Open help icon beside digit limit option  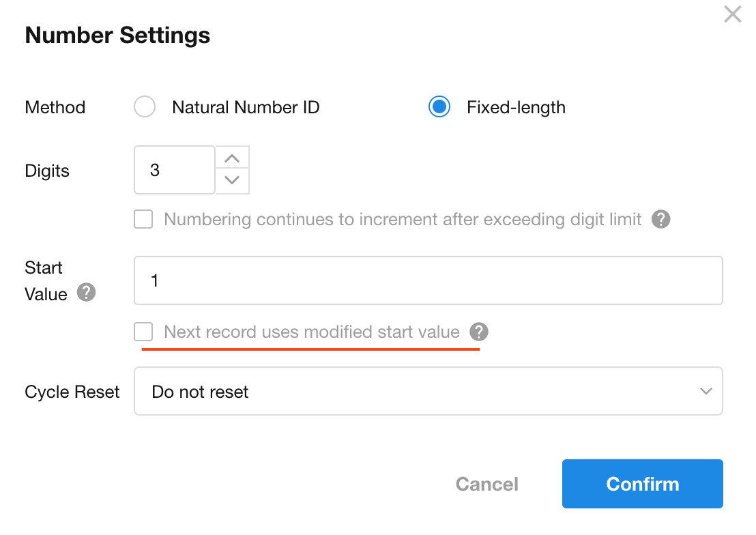660,219
